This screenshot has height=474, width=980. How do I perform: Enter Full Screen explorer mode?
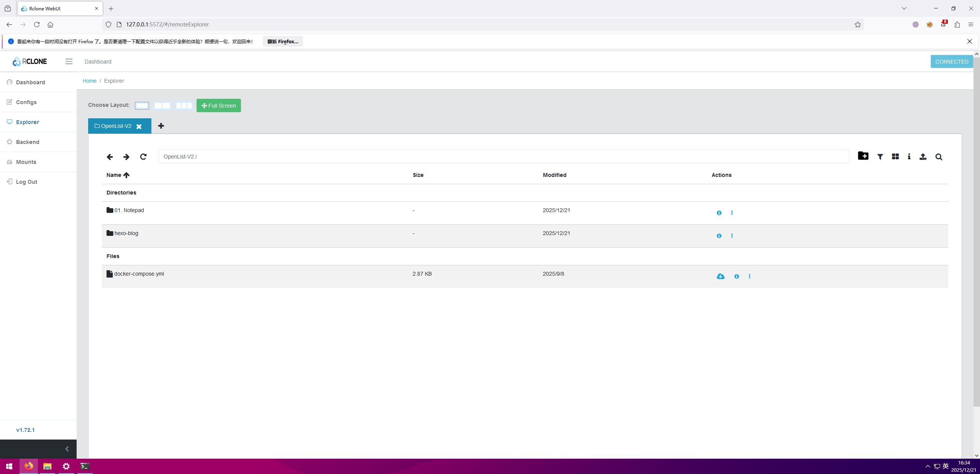click(x=219, y=106)
